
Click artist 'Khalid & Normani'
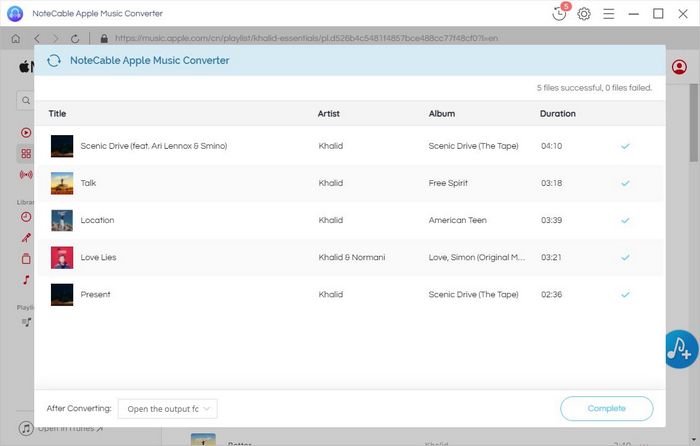pyautogui.click(x=352, y=257)
